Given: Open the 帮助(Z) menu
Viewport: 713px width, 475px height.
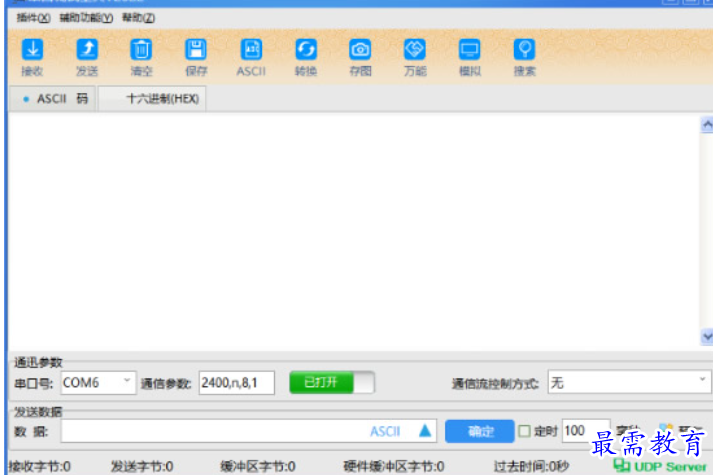Looking at the screenshot, I should (x=138, y=18).
